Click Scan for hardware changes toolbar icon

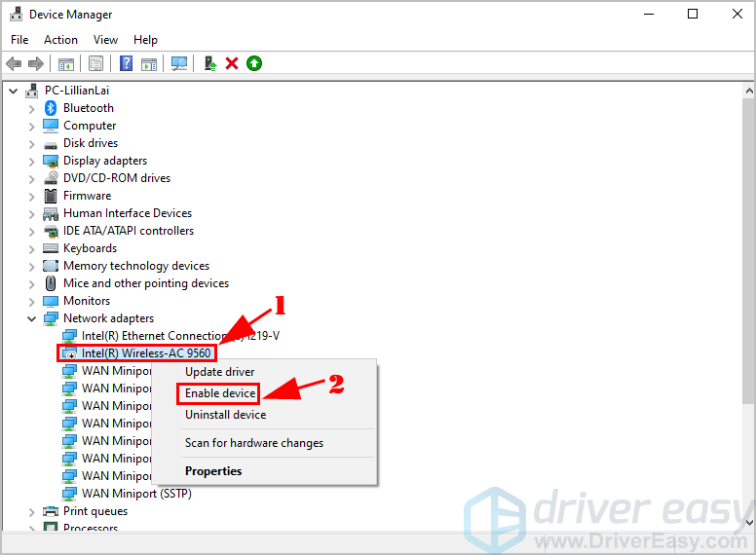179,63
